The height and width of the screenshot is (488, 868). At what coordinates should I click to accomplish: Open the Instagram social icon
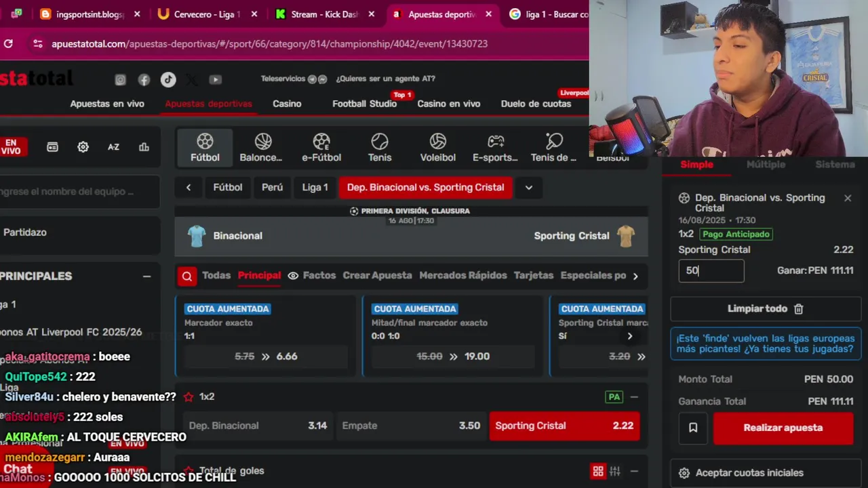click(120, 79)
